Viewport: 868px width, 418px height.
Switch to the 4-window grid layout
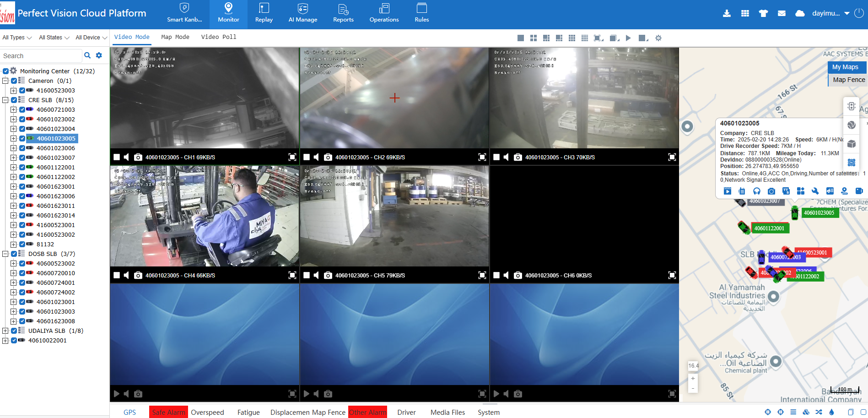(534, 38)
